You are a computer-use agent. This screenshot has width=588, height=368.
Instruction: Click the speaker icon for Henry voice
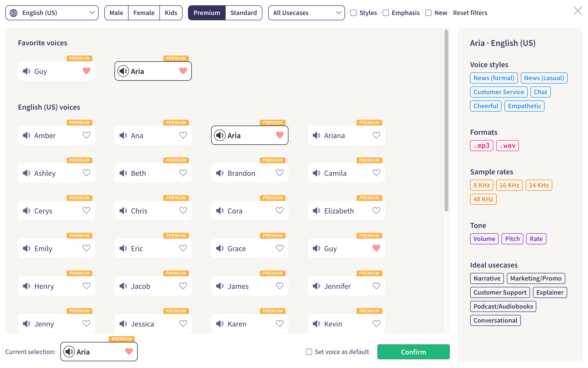[27, 286]
